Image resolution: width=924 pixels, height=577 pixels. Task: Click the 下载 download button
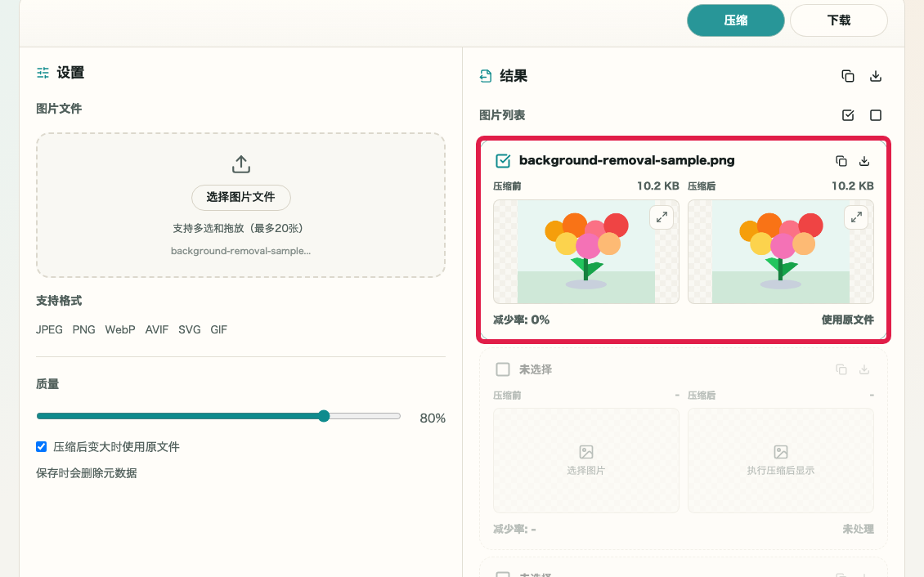(839, 20)
